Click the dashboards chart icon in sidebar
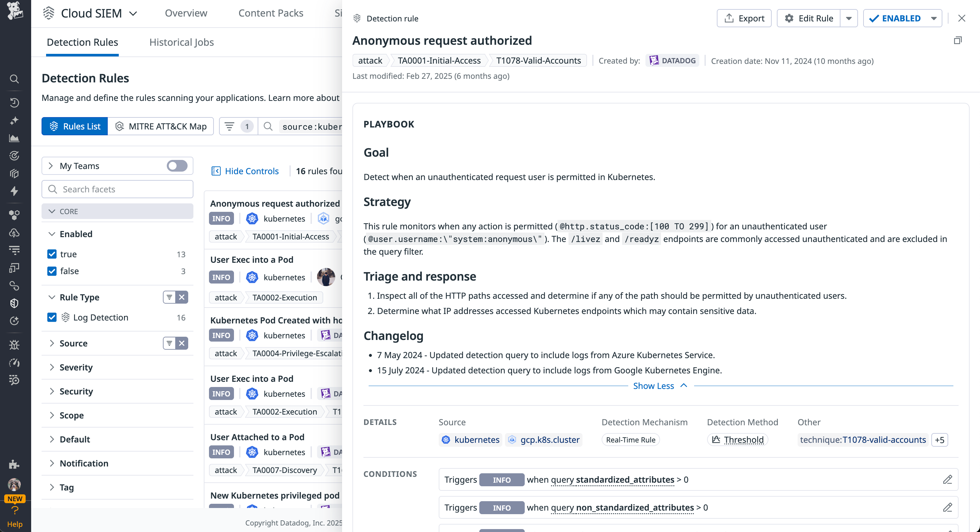The image size is (980, 532). click(15, 138)
